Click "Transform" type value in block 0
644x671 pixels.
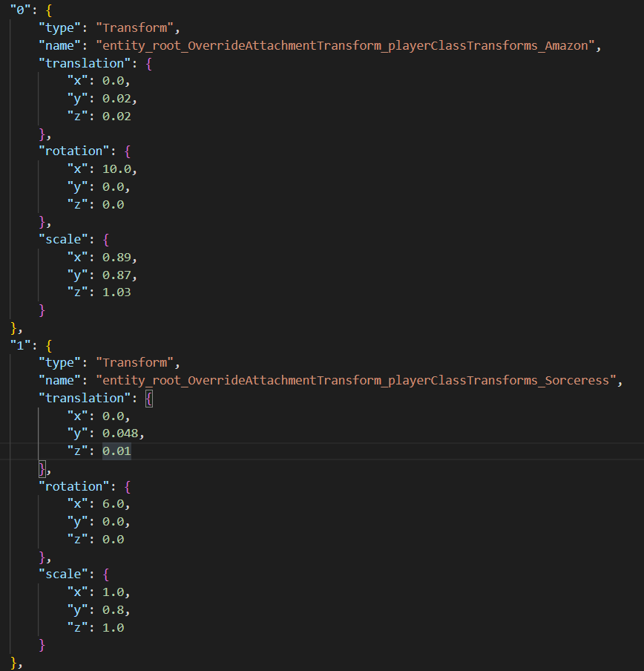pyautogui.click(x=135, y=27)
